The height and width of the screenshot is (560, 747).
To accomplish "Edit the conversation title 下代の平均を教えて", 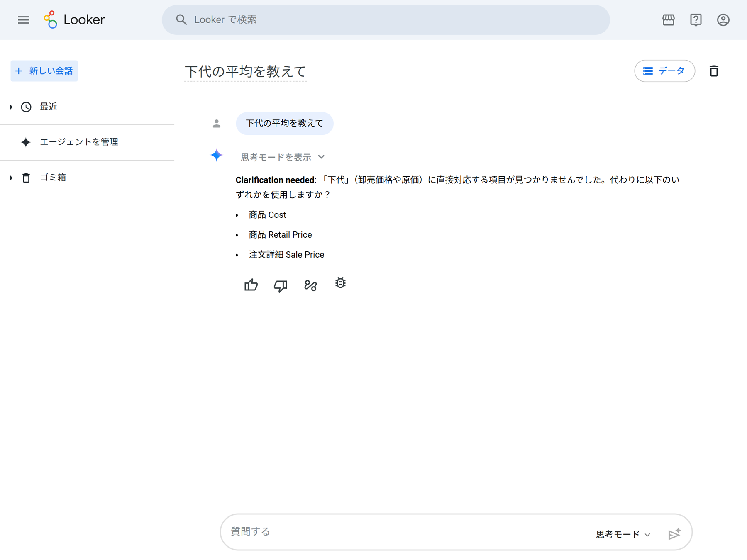I will click(x=245, y=71).
